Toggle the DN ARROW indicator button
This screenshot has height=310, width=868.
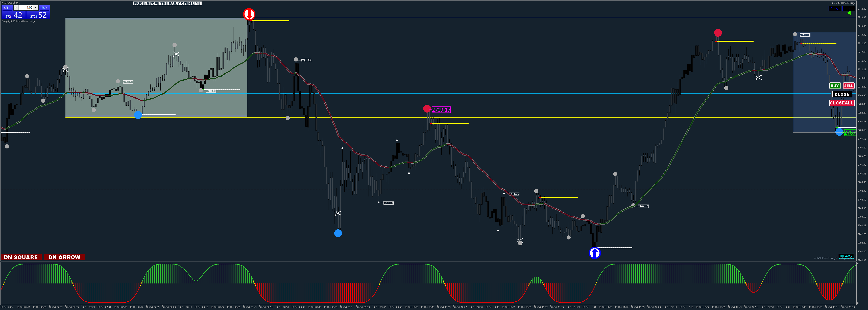[x=64, y=257]
